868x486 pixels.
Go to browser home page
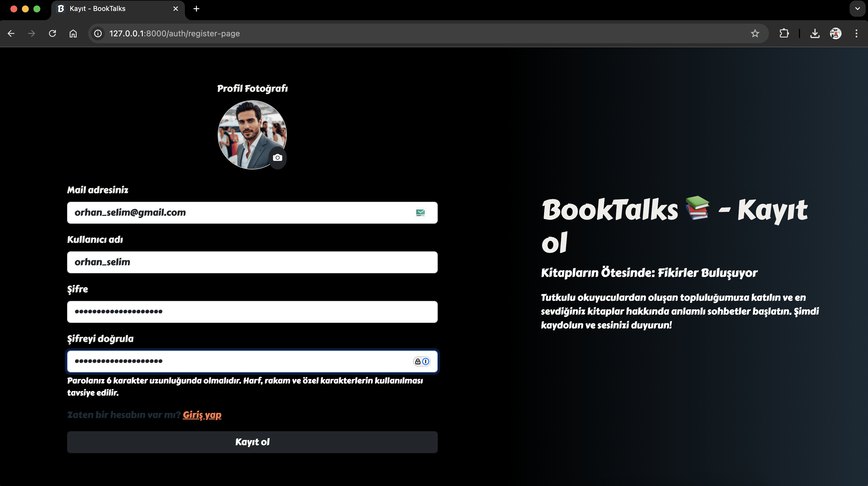click(x=73, y=33)
